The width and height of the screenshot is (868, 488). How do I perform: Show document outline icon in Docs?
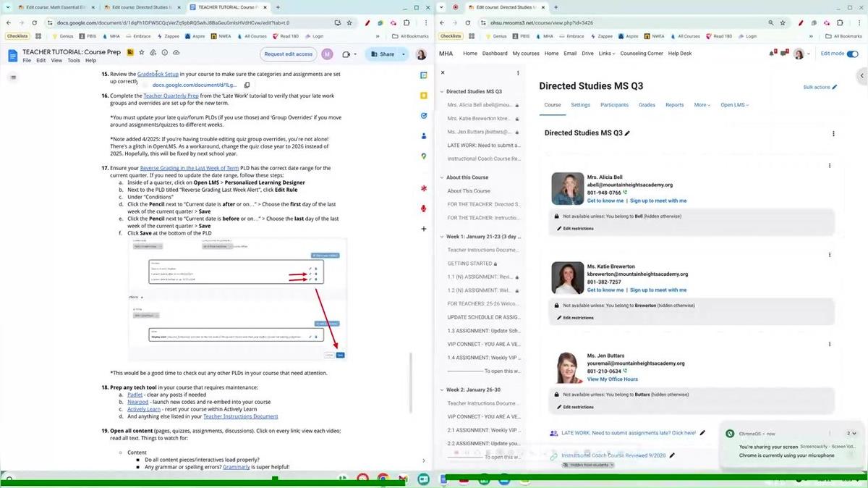(x=13, y=77)
